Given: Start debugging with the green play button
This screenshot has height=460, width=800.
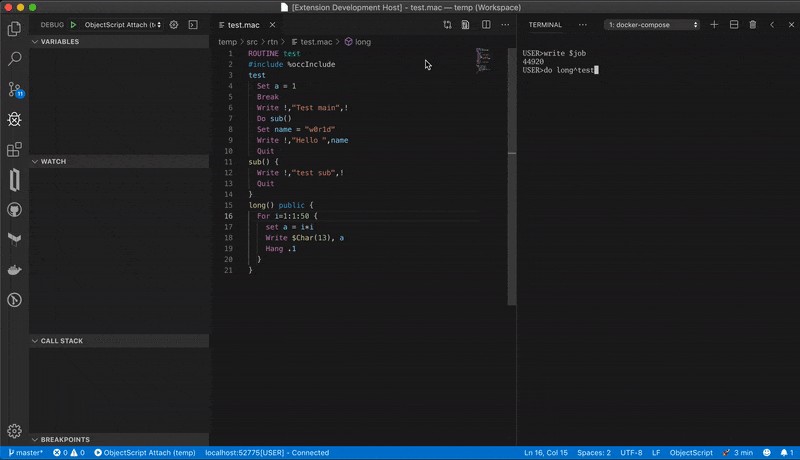Looking at the screenshot, I should pyautogui.click(x=73, y=24).
